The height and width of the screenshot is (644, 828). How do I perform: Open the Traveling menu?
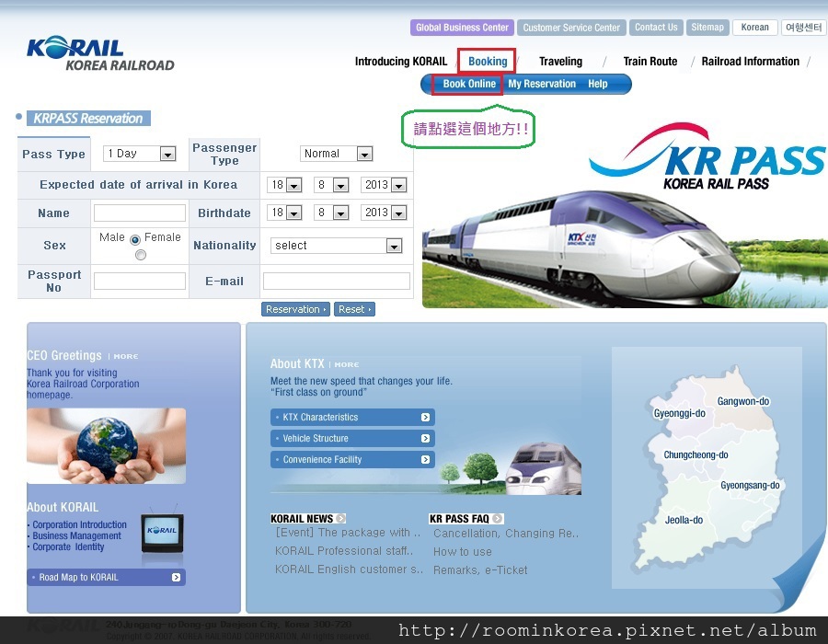coord(560,62)
